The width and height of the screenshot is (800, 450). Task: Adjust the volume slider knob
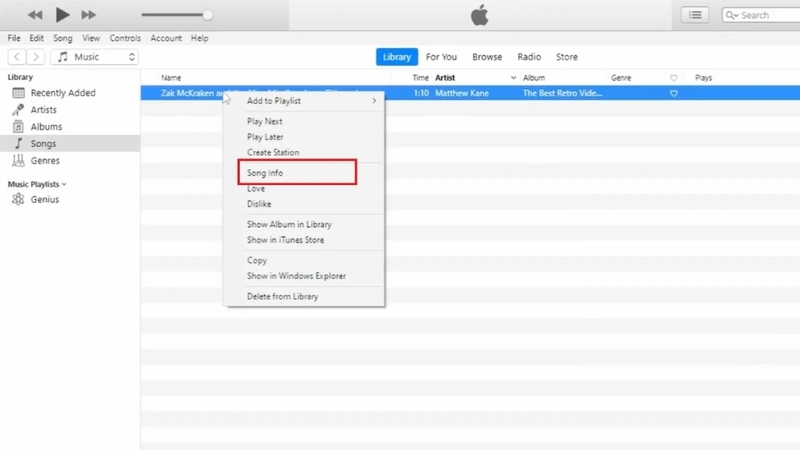pyautogui.click(x=207, y=15)
